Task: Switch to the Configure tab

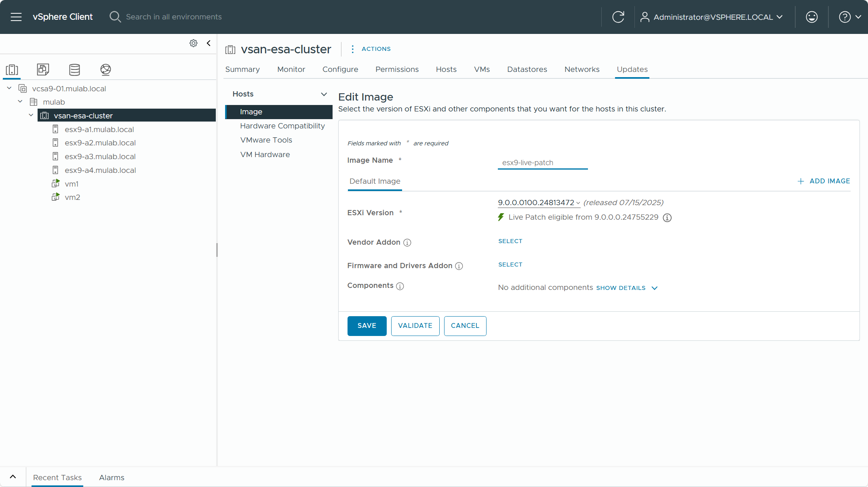Action: (x=340, y=69)
